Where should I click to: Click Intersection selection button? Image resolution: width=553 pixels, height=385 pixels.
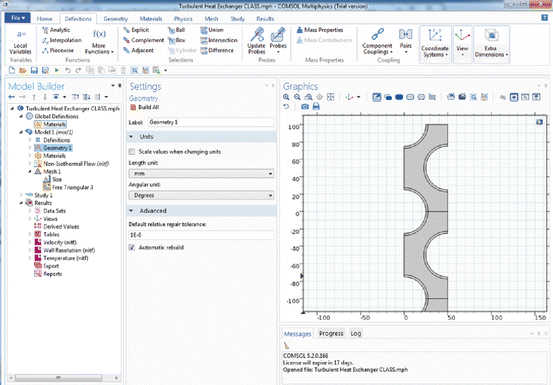tap(219, 40)
